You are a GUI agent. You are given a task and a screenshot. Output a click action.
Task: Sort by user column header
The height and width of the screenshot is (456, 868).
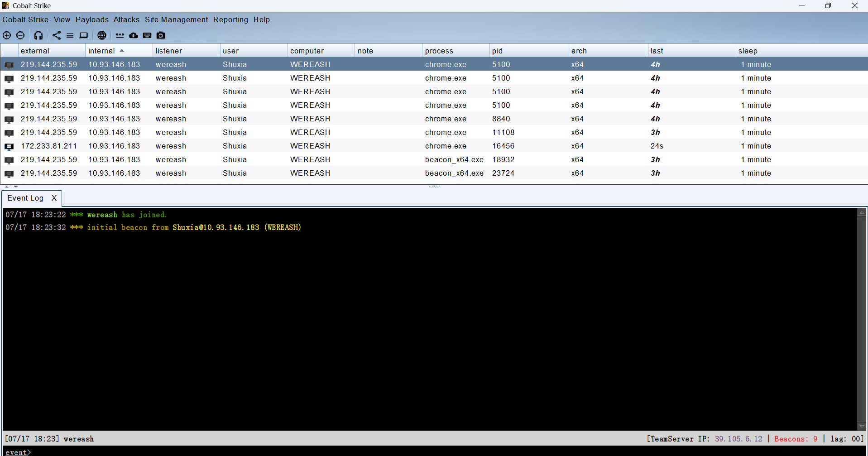point(254,51)
